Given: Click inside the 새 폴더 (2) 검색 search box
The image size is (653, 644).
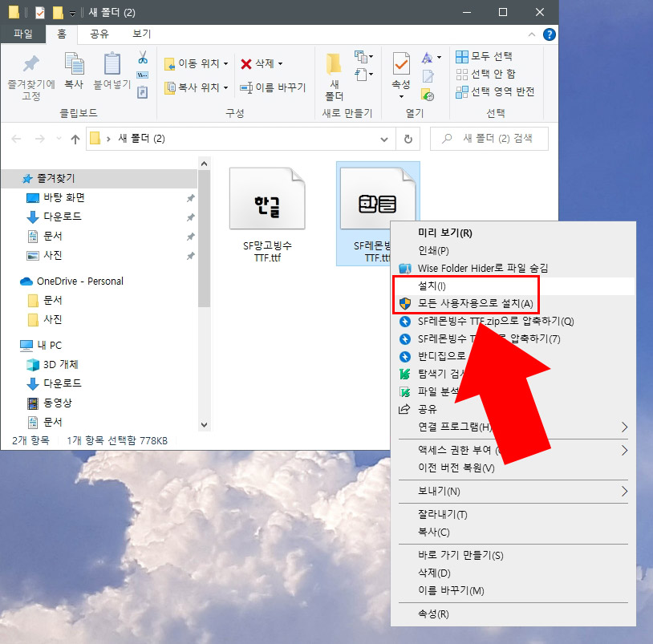Looking at the screenshot, I should [493, 138].
